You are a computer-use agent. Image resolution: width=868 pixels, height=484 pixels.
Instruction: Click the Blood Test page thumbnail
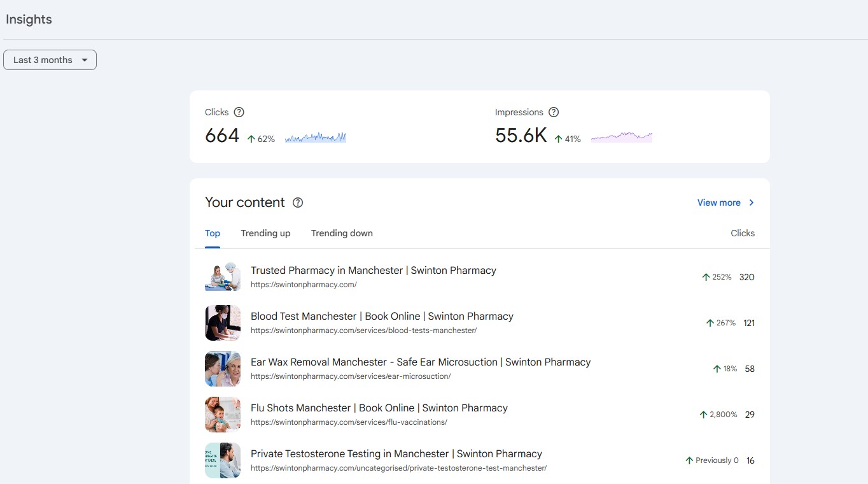click(223, 323)
